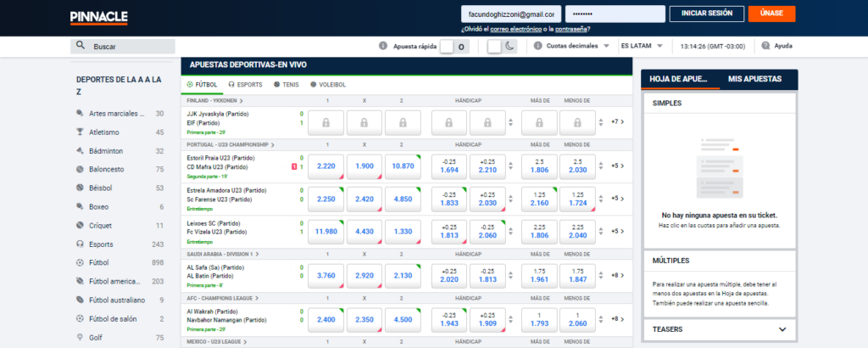Click the Baloncesto ball icon
Screen dimensions: 868x348
click(x=80, y=170)
